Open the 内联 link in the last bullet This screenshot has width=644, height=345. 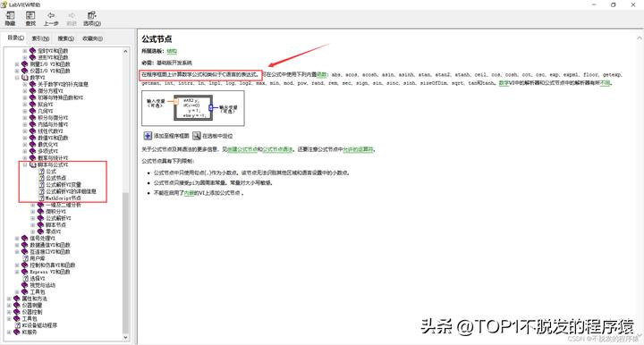pyautogui.click(x=189, y=193)
